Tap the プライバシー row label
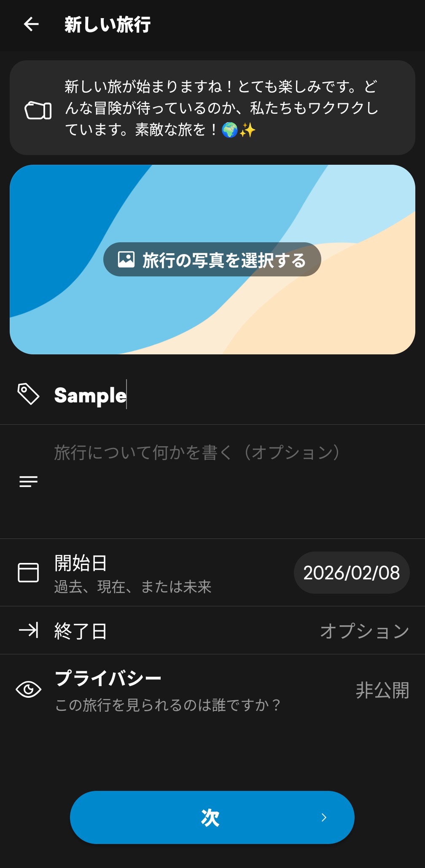 click(108, 678)
